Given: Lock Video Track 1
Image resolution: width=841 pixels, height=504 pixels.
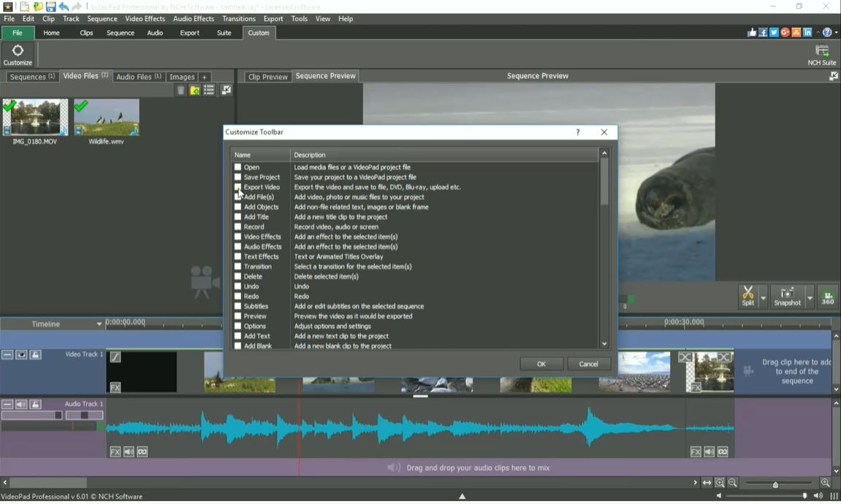Looking at the screenshot, I should point(35,354).
